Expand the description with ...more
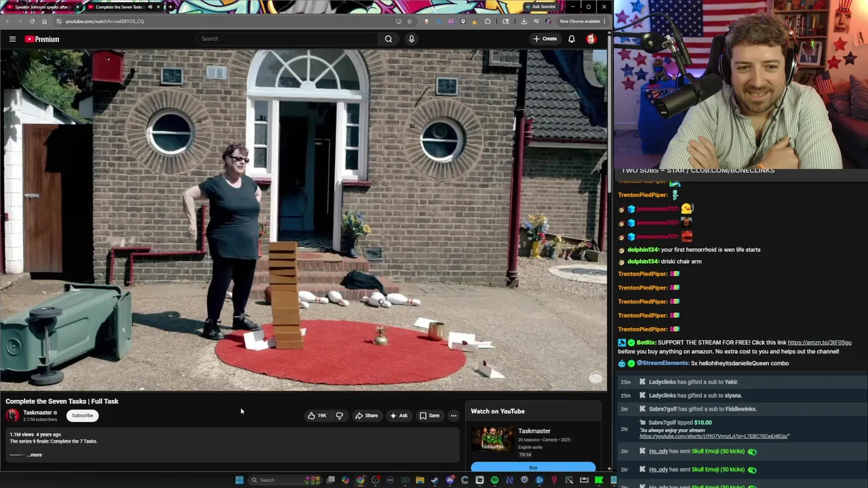Image resolution: width=868 pixels, height=488 pixels. tap(35, 455)
